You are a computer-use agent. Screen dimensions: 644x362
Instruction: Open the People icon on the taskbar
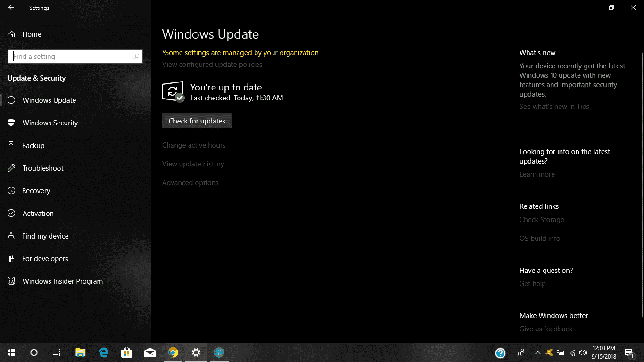pyautogui.click(x=521, y=353)
